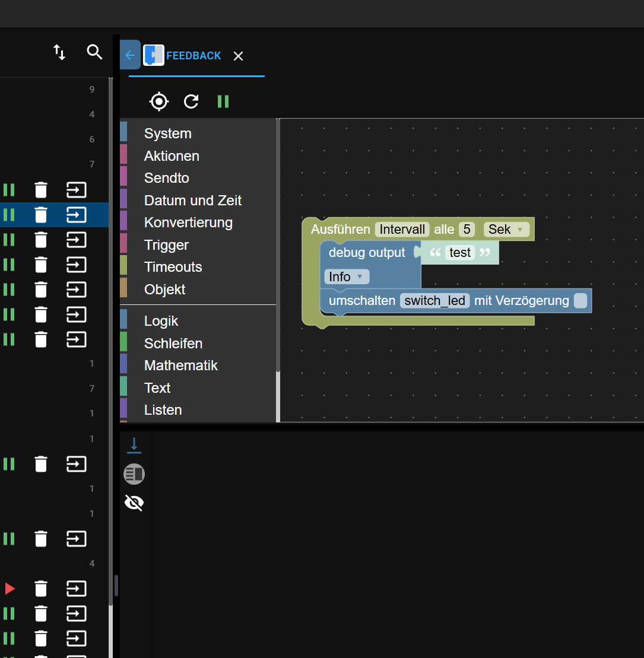This screenshot has width=644, height=658.
Task: Select the FEEDBACK tab
Action: (x=193, y=56)
